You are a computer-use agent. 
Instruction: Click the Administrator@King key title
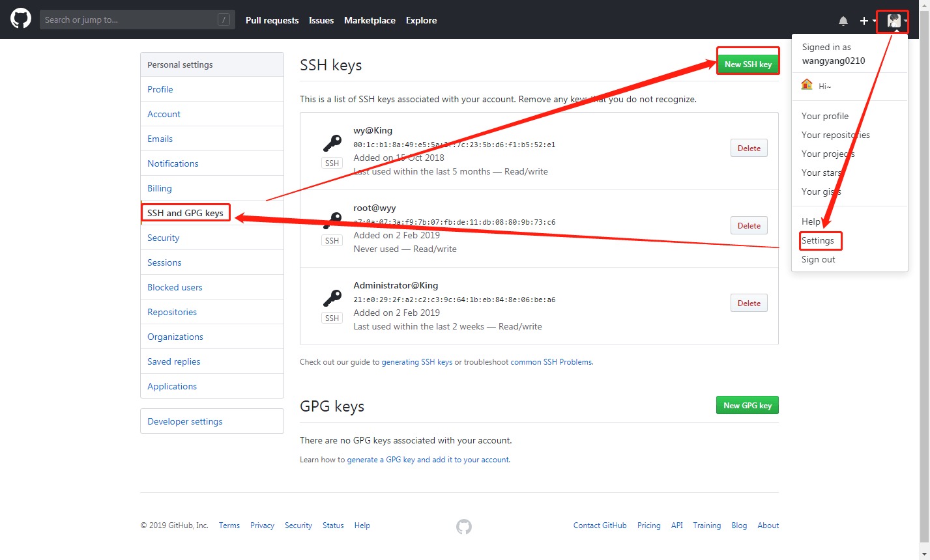396,285
